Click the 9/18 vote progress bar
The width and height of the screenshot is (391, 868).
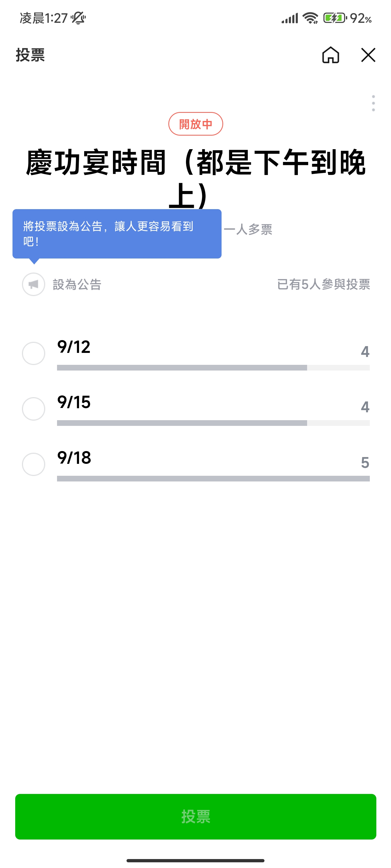[x=213, y=478]
